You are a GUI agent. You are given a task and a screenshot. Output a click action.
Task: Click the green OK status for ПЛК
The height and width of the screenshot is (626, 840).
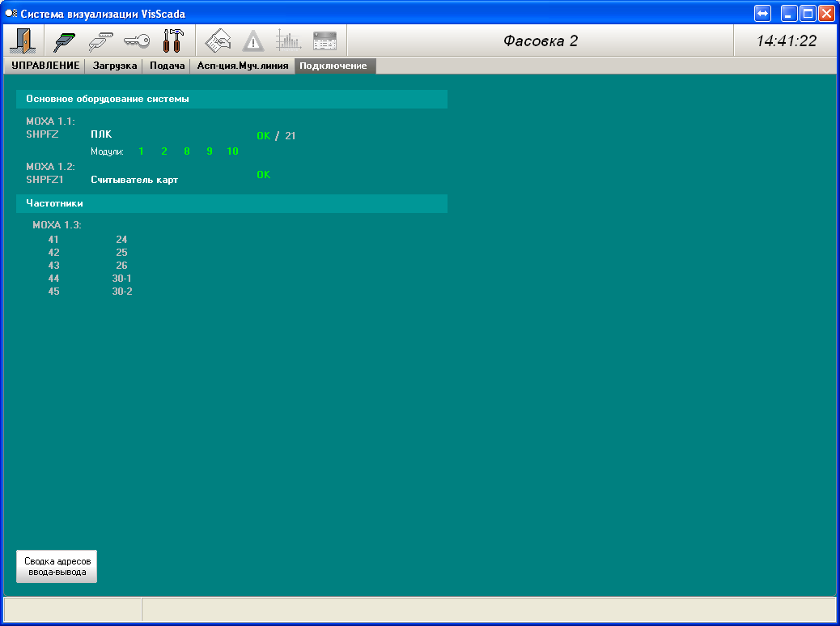(263, 136)
